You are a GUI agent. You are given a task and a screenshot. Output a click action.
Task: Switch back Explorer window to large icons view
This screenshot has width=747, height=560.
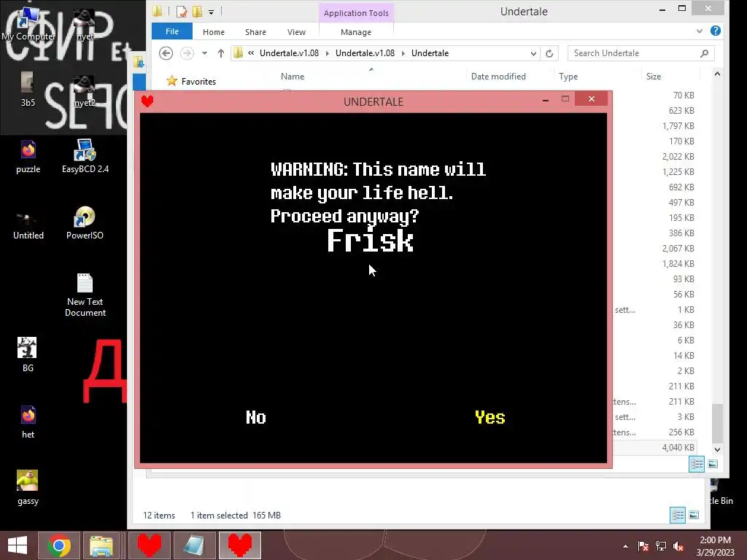pos(694,515)
